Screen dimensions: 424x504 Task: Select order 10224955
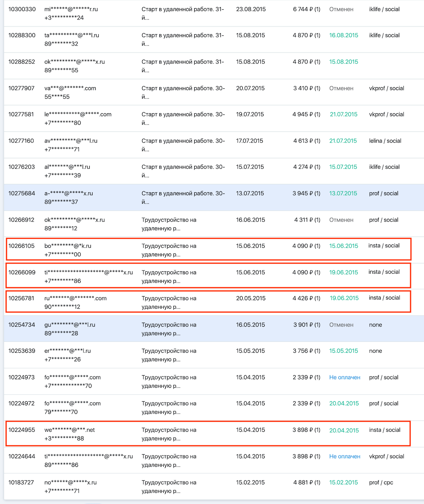click(x=22, y=430)
